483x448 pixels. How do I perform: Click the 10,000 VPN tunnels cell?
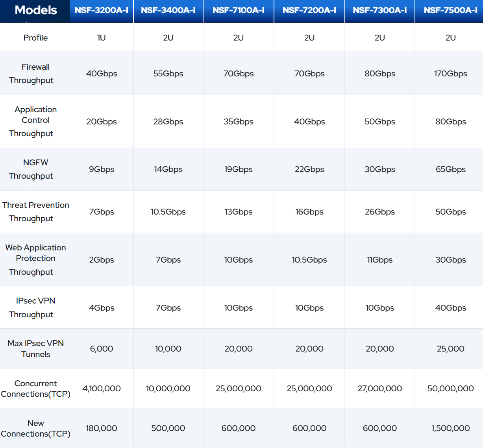point(168,349)
